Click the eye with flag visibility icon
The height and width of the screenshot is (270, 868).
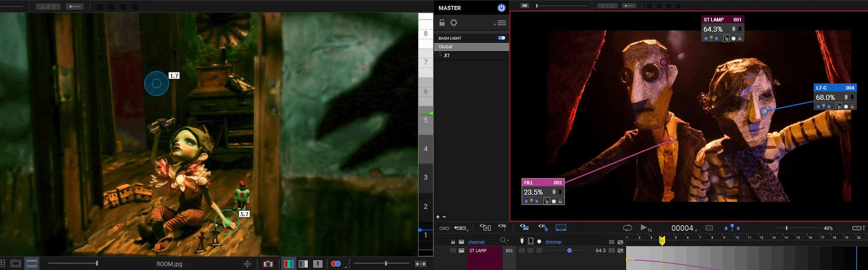(502, 227)
